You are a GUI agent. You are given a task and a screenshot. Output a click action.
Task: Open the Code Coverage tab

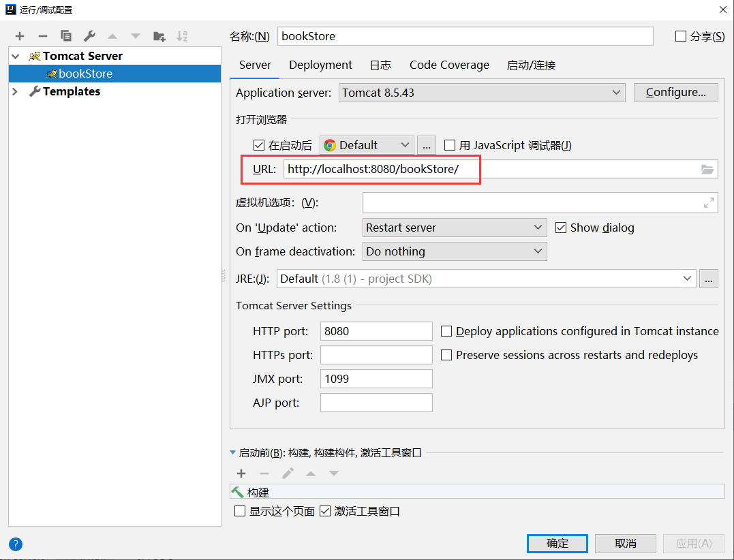[x=449, y=65]
